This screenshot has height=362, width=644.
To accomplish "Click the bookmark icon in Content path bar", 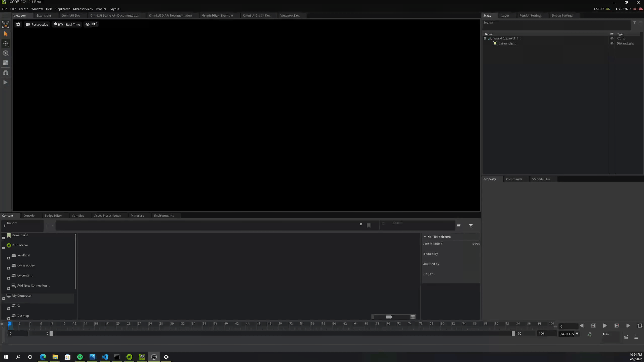I will [369, 225].
